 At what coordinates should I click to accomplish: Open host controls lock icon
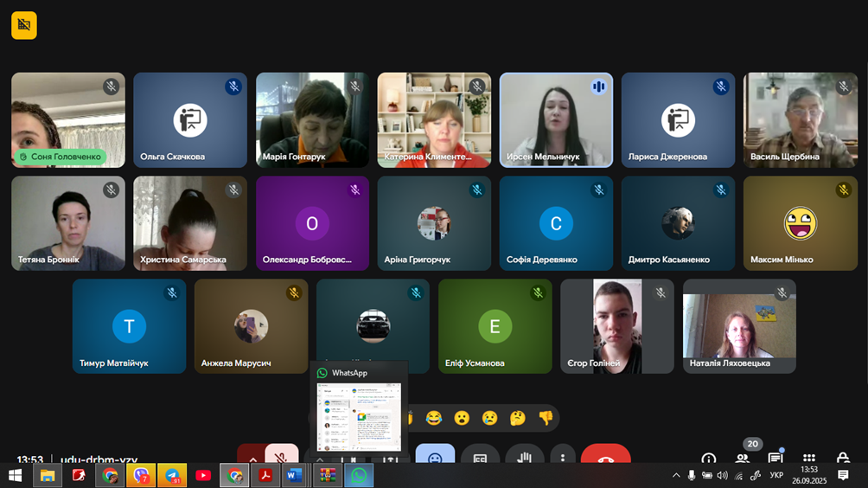point(843,459)
